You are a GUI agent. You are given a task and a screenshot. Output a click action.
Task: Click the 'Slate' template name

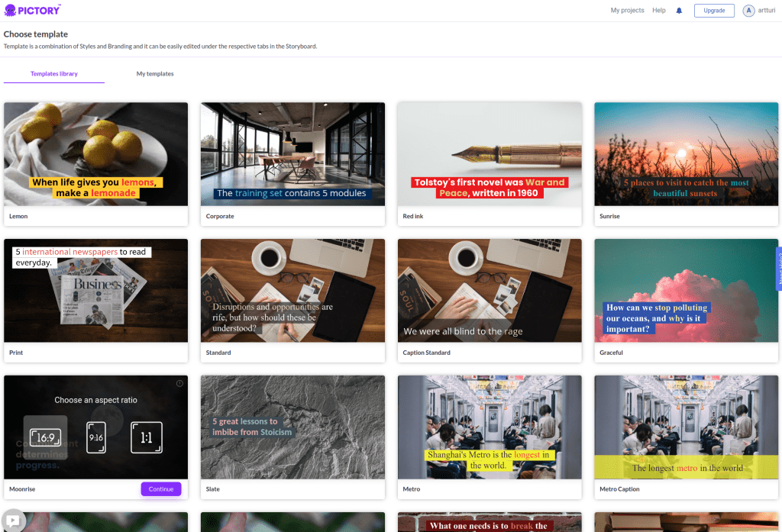pyautogui.click(x=213, y=489)
